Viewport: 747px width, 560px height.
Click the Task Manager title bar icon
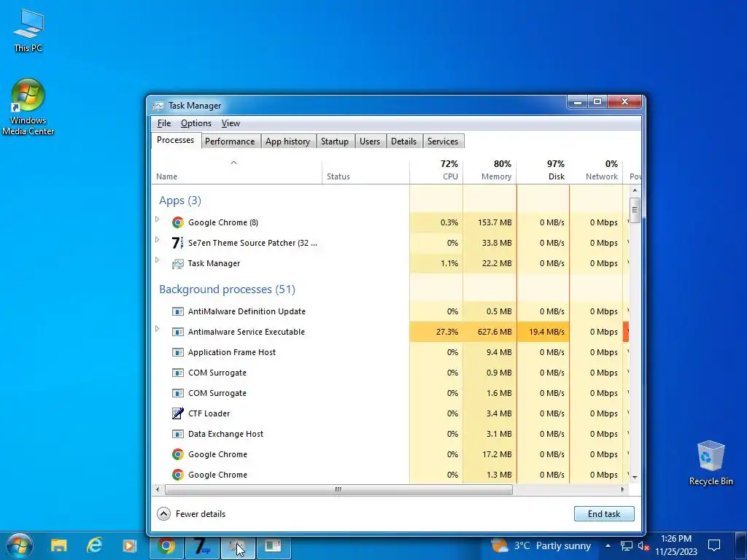point(158,106)
